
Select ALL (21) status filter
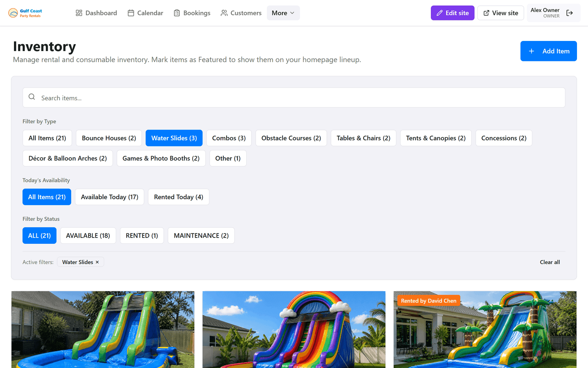pyautogui.click(x=40, y=236)
